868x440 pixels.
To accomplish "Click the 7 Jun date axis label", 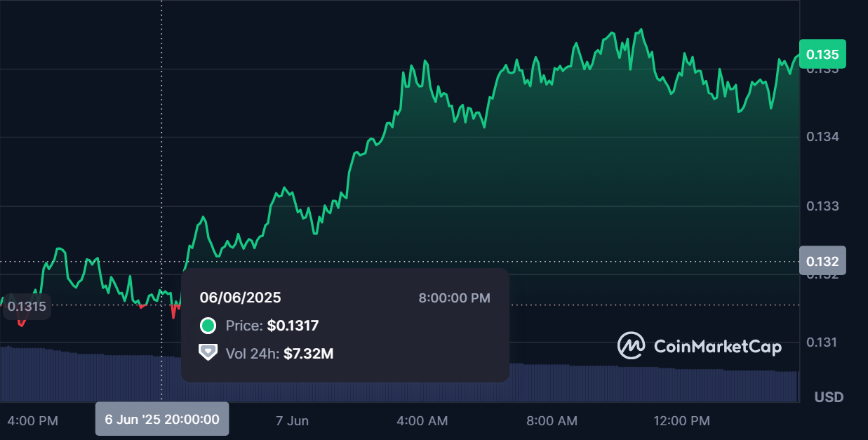I will click(292, 421).
